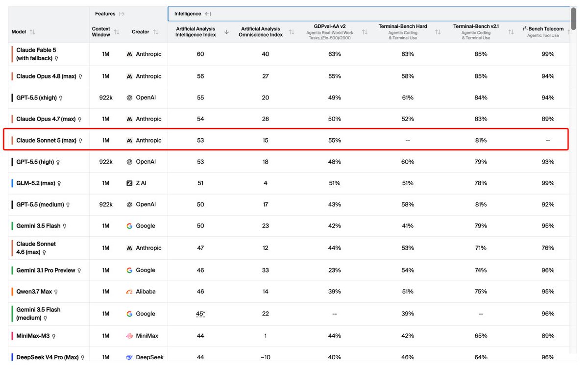This screenshot has height=371, width=588.
Task: Click the 81% Terminal-Bench v2.1 value for Claude Sonnet 5
Action: click(x=481, y=141)
